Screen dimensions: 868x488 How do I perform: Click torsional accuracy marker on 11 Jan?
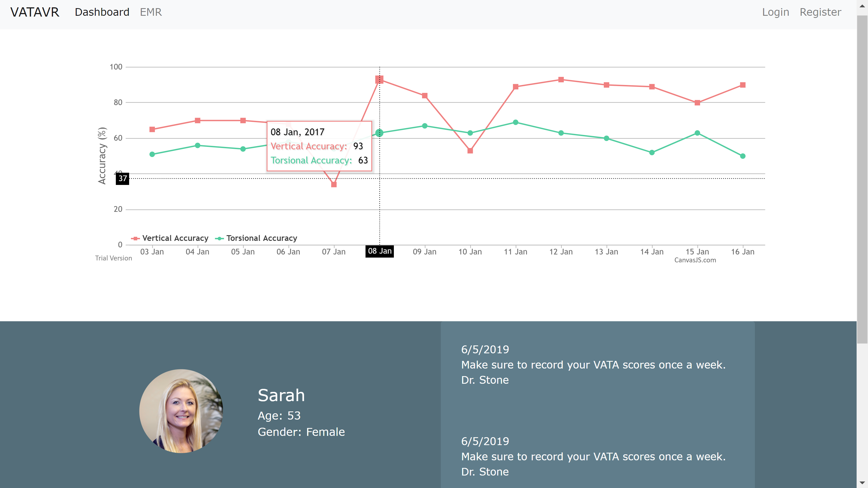[x=515, y=122]
